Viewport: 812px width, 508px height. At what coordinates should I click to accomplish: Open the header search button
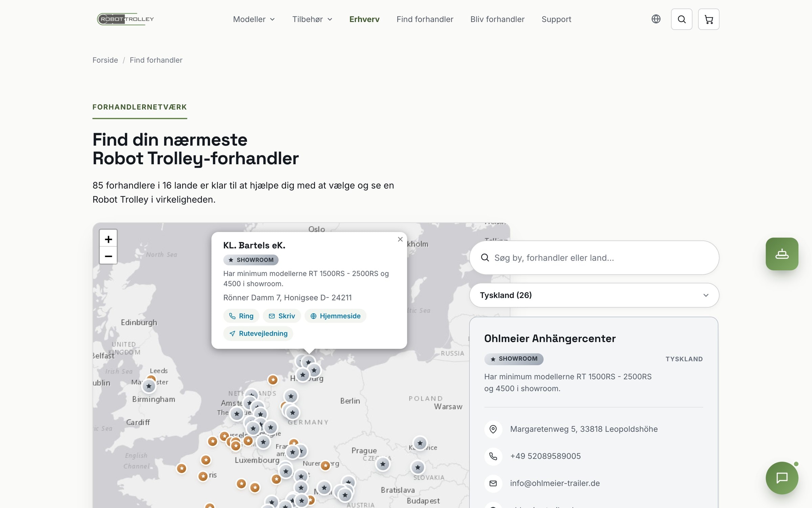coord(681,19)
